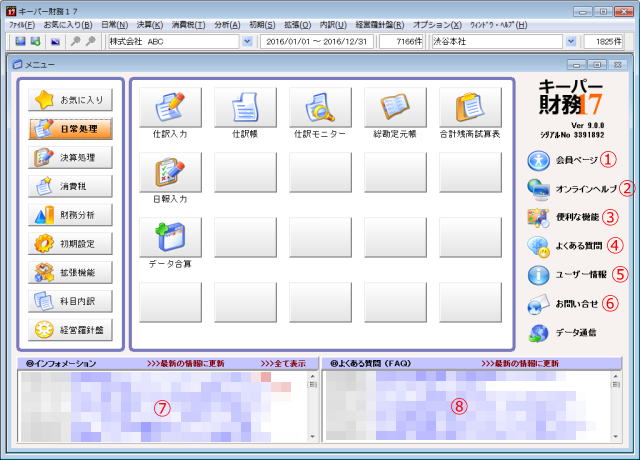Open 会員ページ member page
The width and height of the screenshot is (640, 460).
(x=562, y=160)
